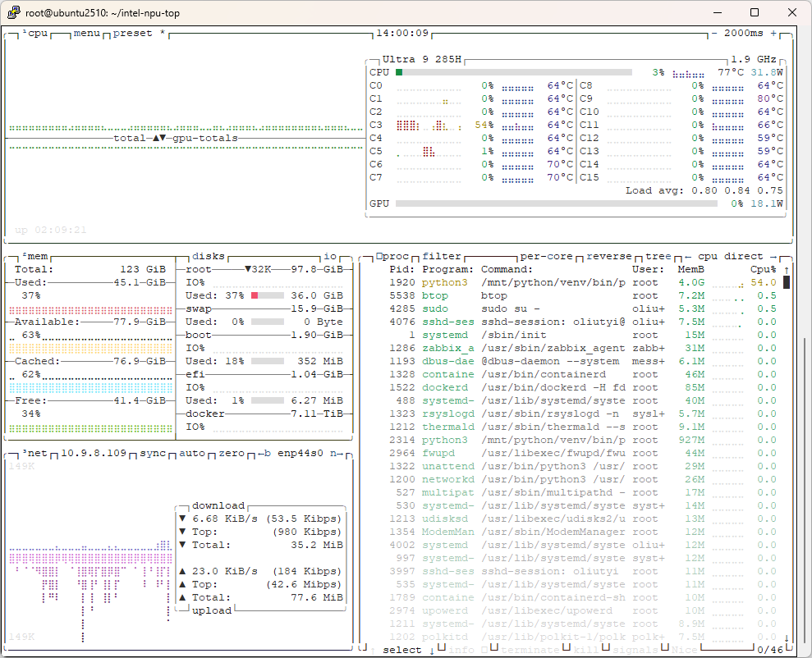Click the up arrow of process scrollbar
Screen dimensions: 812x658
pos(787,270)
